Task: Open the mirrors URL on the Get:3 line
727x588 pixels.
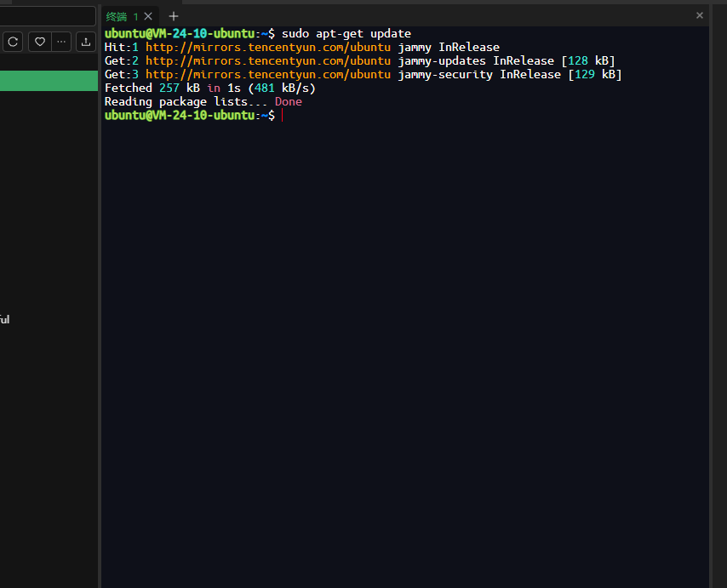Action: tap(268, 75)
